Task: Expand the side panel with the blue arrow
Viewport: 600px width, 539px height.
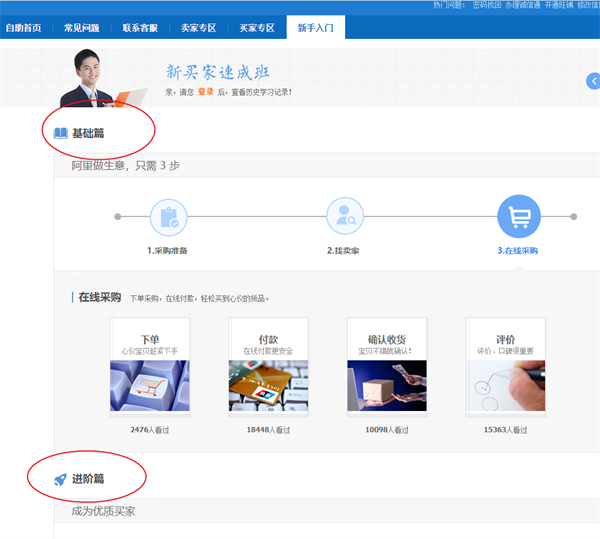Action: (x=594, y=81)
